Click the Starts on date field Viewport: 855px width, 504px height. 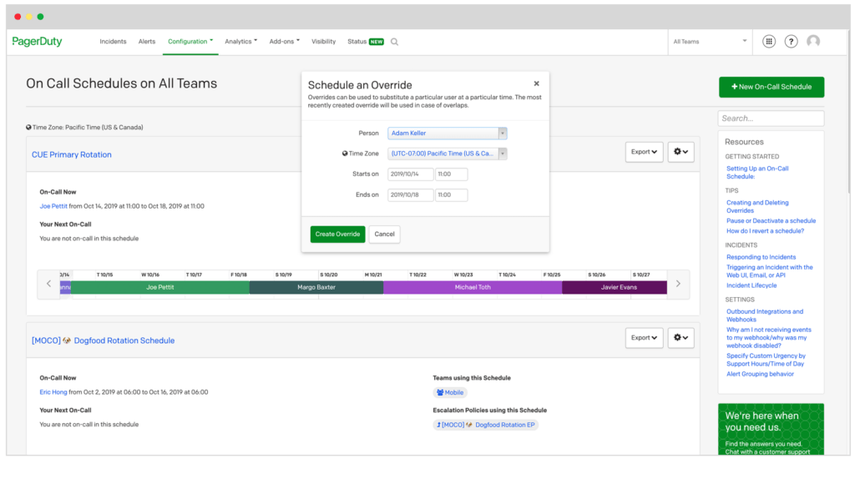(x=411, y=174)
